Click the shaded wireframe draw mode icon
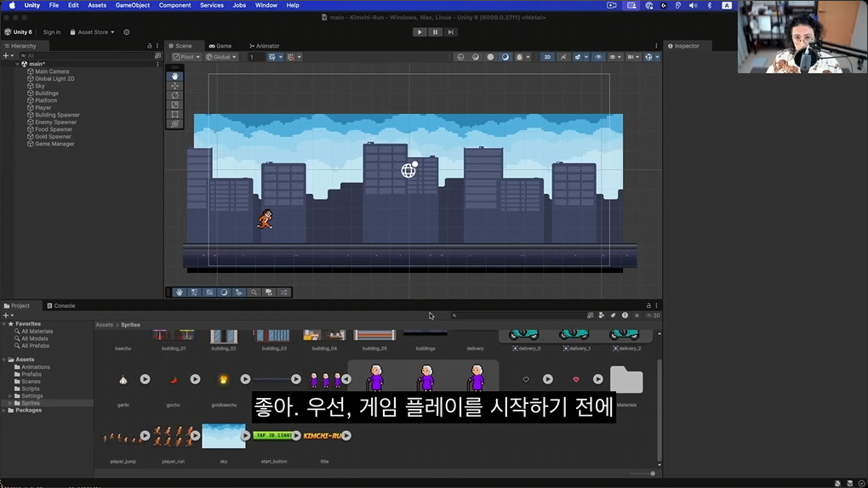 pyautogui.click(x=476, y=57)
